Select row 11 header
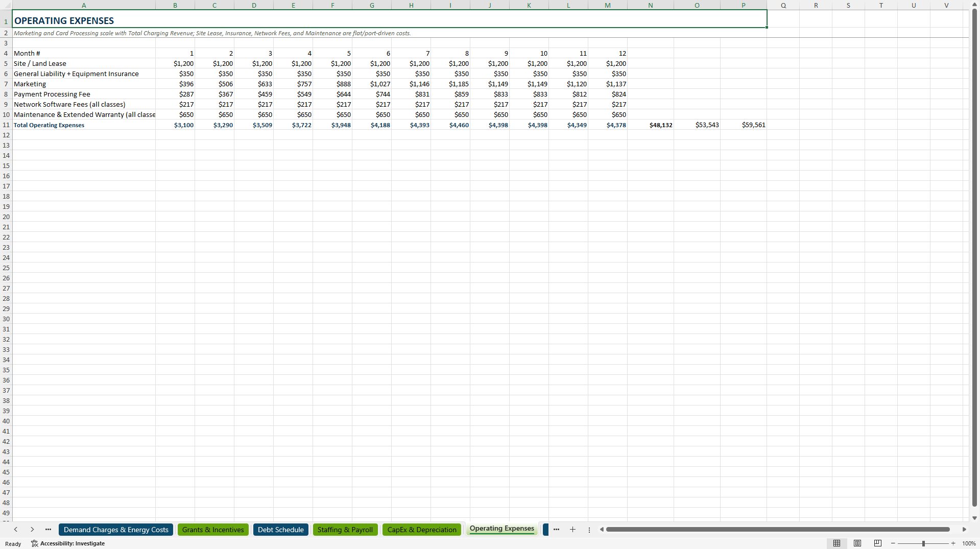The image size is (980, 549). point(6,125)
